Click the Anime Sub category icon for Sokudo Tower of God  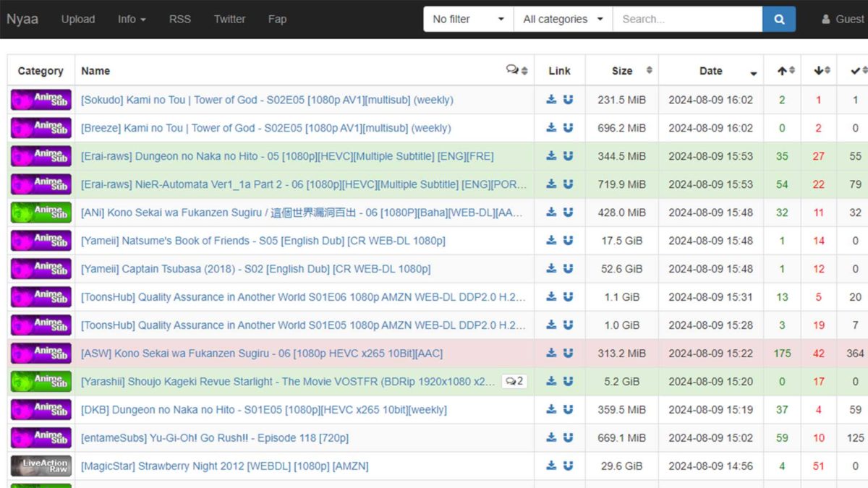(x=41, y=100)
